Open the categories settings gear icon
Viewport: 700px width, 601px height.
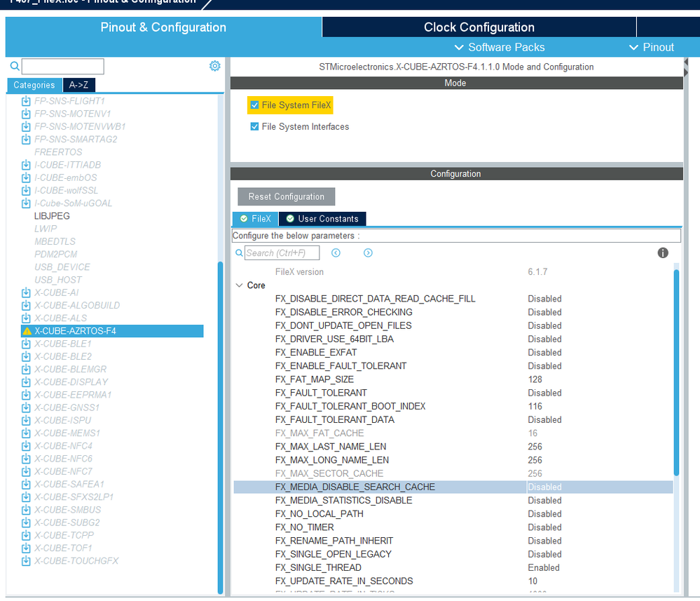(214, 66)
